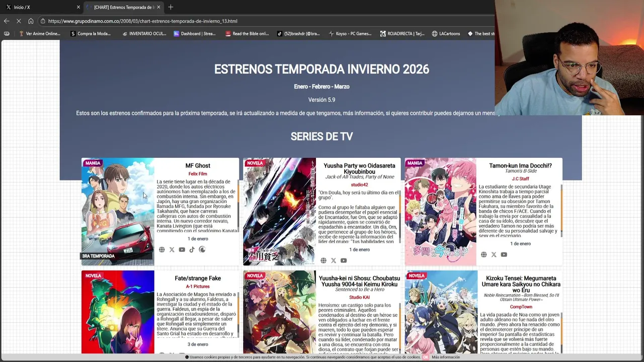Screen dimensions: 644x362
Task: Switch to the Inicio / X tab
Action: pos(41,7)
